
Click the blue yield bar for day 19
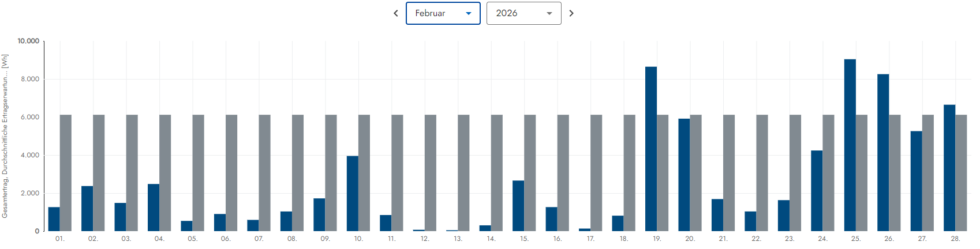click(651, 149)
